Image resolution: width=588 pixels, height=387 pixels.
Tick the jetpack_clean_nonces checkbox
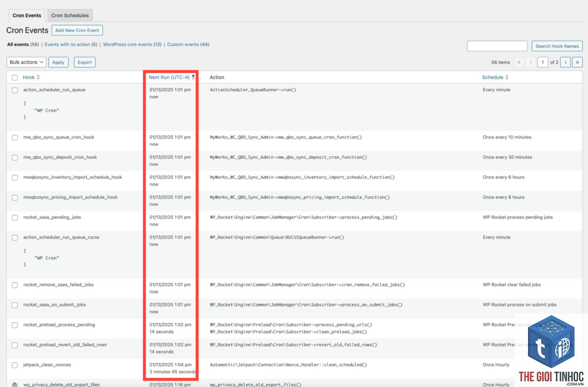point(15,365)
